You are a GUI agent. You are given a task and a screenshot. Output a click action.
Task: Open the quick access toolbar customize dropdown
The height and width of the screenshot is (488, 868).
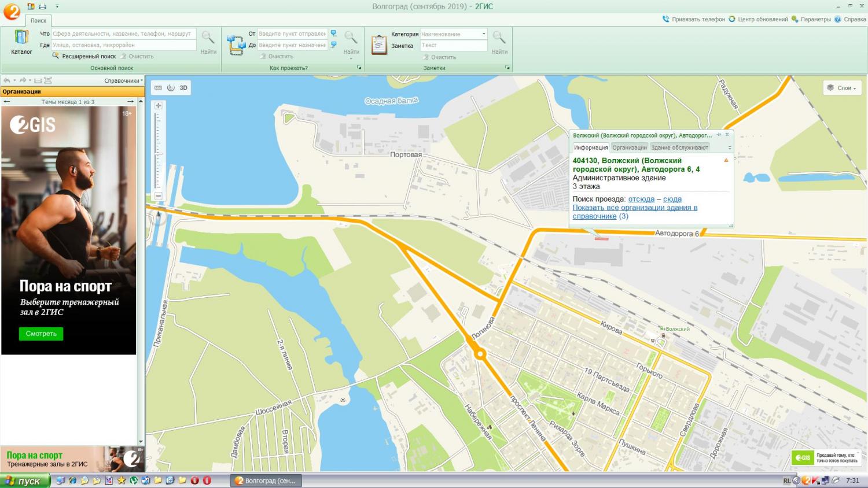pos(57,6)
